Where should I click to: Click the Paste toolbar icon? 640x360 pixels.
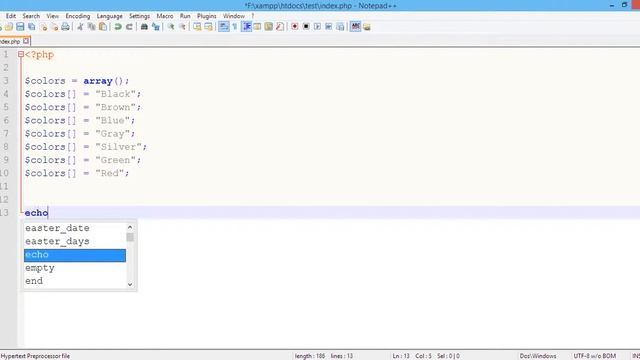click(103, 27)
